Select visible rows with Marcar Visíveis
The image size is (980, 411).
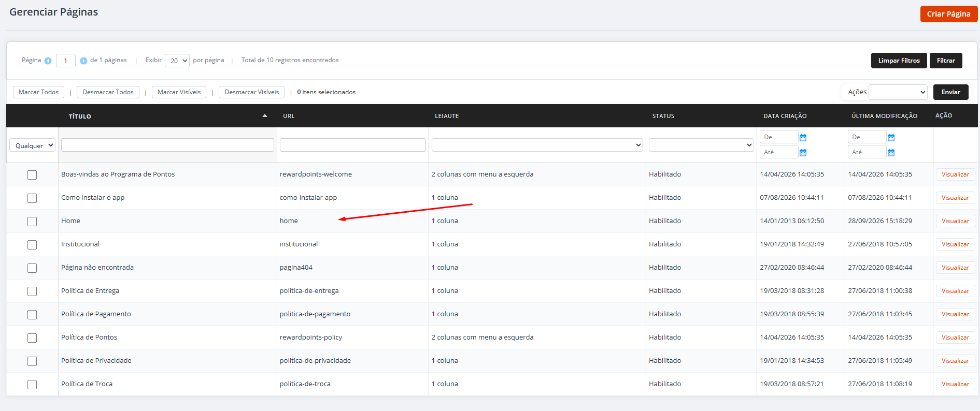[179, 92]
